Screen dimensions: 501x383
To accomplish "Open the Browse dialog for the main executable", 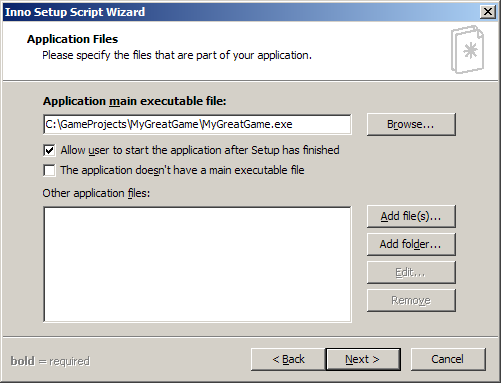I will (x=411, y=124).
